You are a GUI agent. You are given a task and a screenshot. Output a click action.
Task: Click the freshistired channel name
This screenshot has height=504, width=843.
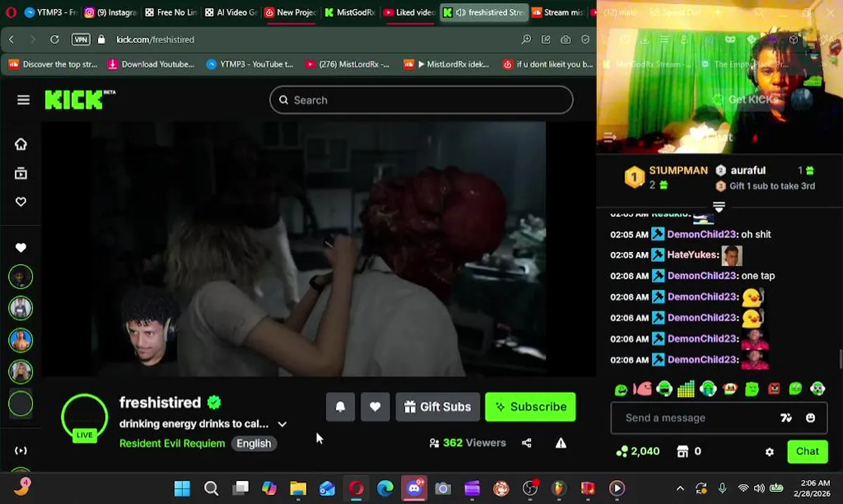coord(160,402)
